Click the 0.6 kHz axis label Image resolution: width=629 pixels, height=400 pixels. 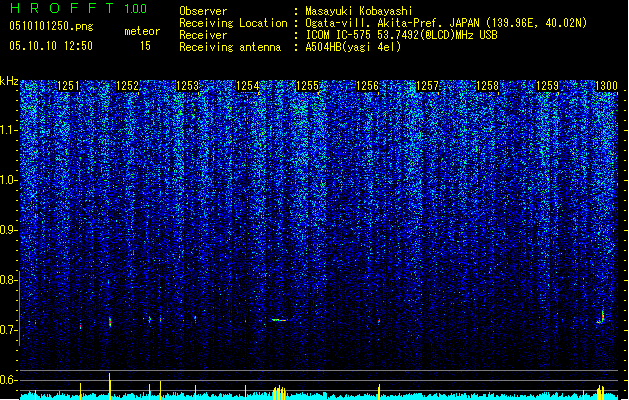(x=8, y=380)
